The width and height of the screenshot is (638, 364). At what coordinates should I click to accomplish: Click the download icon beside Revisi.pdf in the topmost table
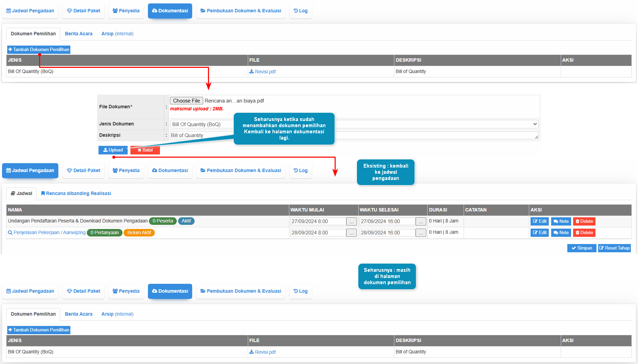pos(252,71)
